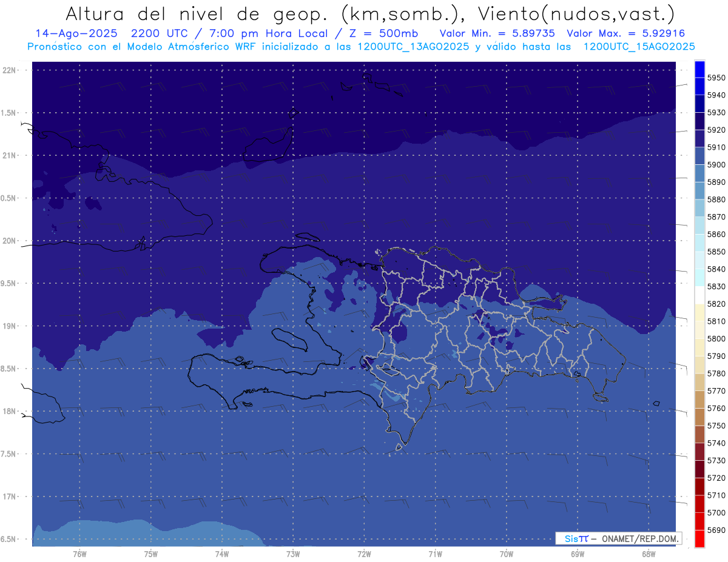
Task: Click 'Valor Max. = 5.92916' text
Action: click(625, 33)
